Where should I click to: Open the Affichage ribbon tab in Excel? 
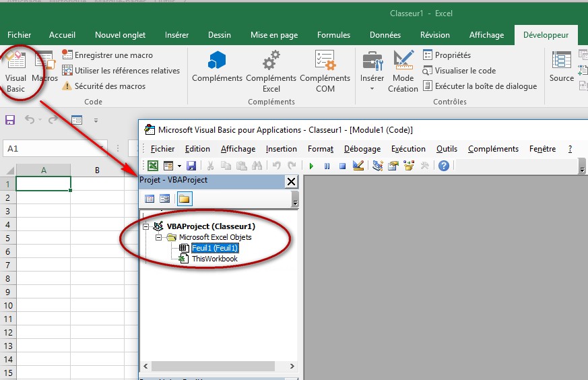point(487,35)
